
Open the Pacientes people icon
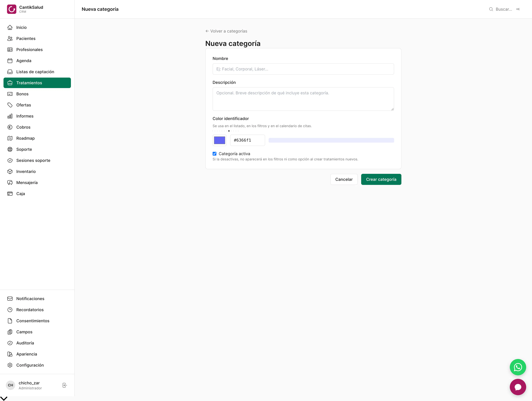click(10, 38)
